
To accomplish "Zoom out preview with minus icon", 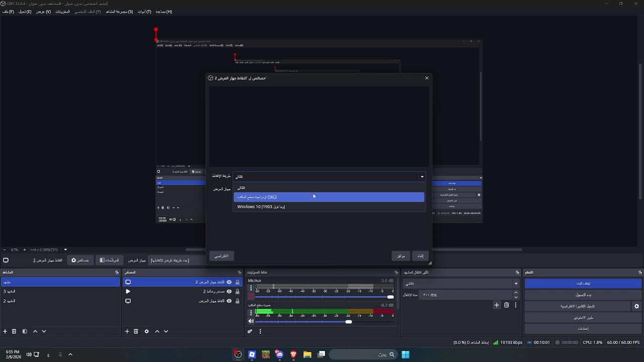I will coord(5,249).
